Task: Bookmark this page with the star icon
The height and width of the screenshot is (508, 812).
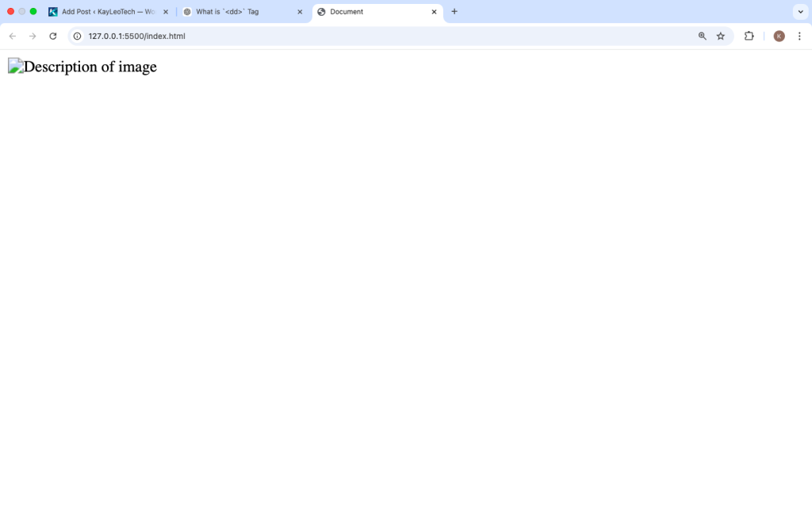Action: pos(721,36)
